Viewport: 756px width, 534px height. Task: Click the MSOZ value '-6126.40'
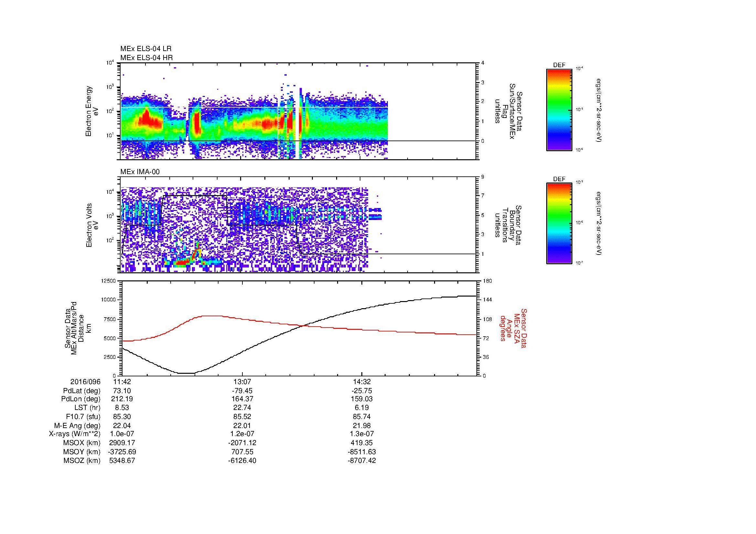point(242,461)
